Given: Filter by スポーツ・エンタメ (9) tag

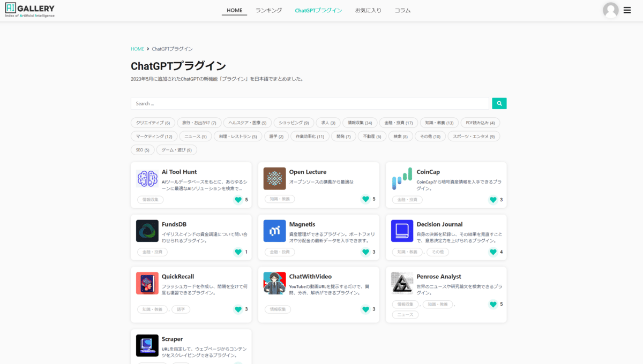Looking at the screenshot, I should click(474, 136).
